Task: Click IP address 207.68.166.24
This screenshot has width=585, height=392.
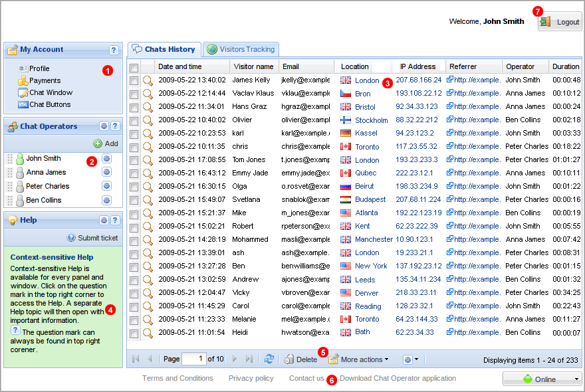Action: click(418, 80)
